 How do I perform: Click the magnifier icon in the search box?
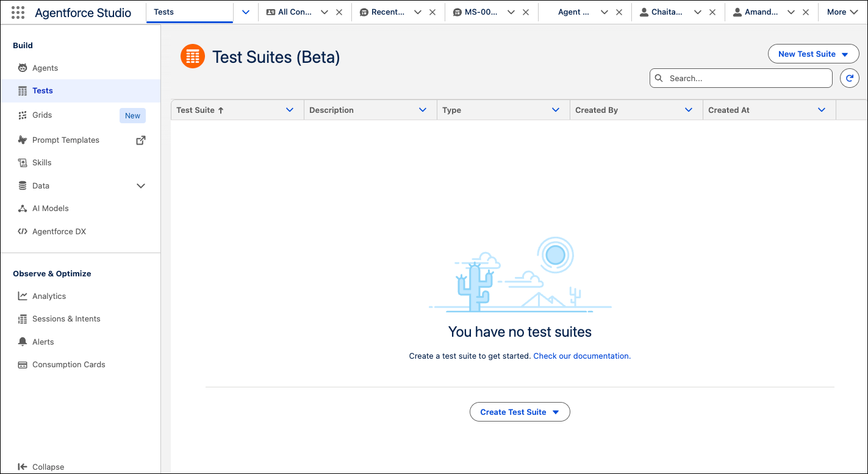click(x=659, y=78)
